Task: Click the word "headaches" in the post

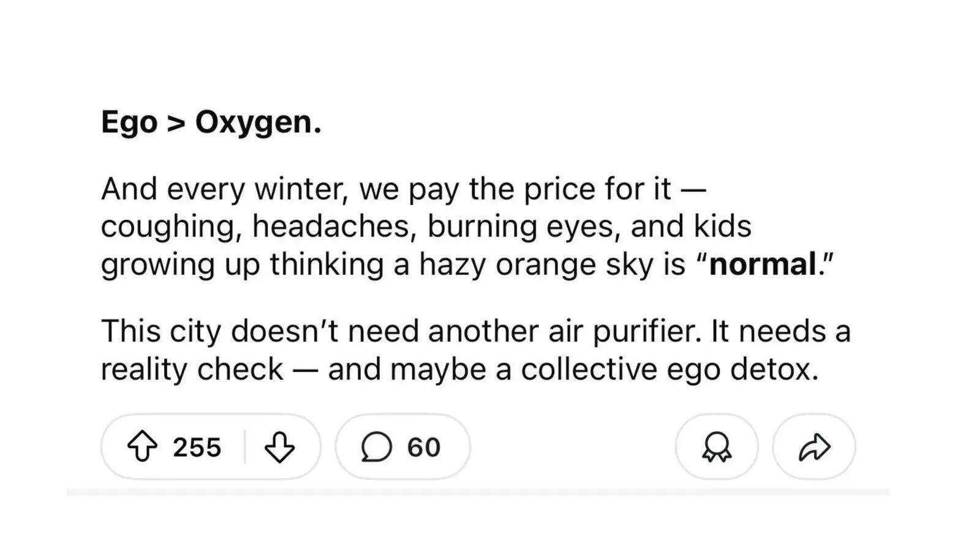Action: [x=330, y=227]
